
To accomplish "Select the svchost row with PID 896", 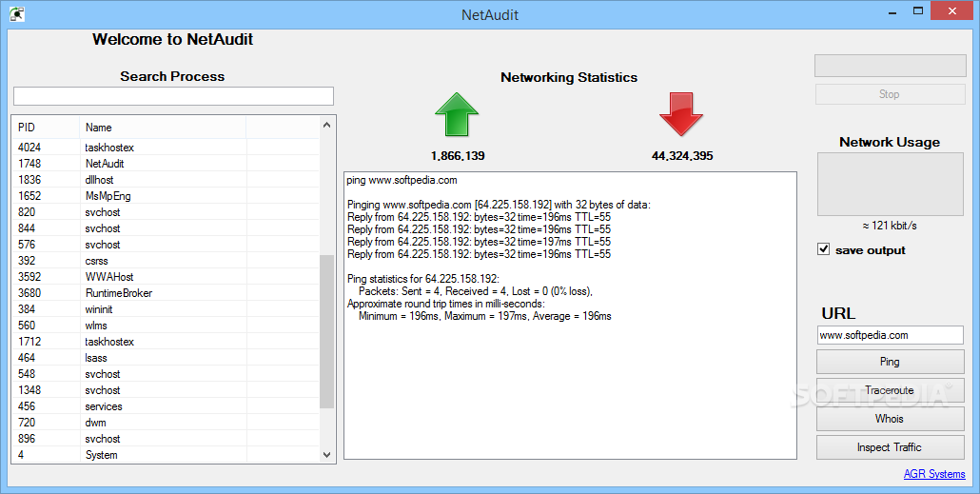I will [166, 440].
